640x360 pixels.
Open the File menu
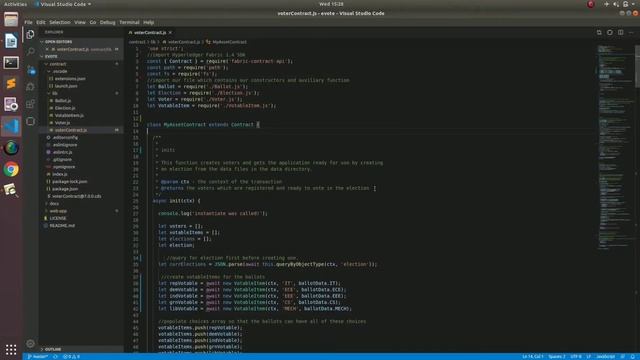pos(28,22)
